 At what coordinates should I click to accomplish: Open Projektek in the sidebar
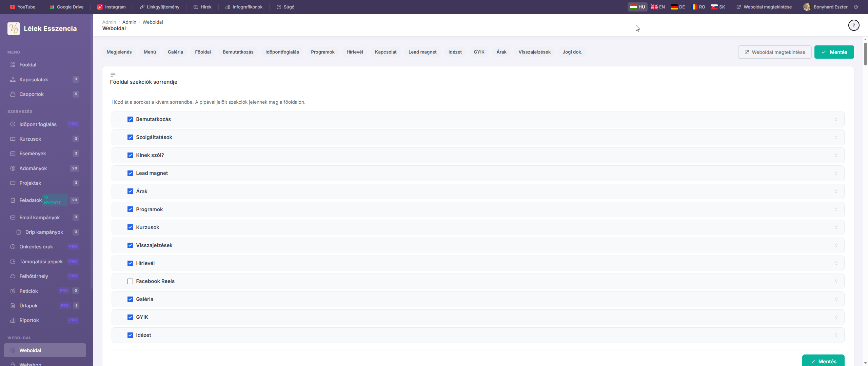(x=45, y=183)
